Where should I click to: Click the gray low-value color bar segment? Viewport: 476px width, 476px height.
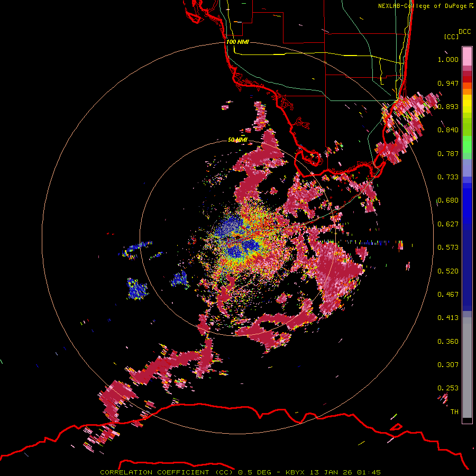tap(467, 368)
